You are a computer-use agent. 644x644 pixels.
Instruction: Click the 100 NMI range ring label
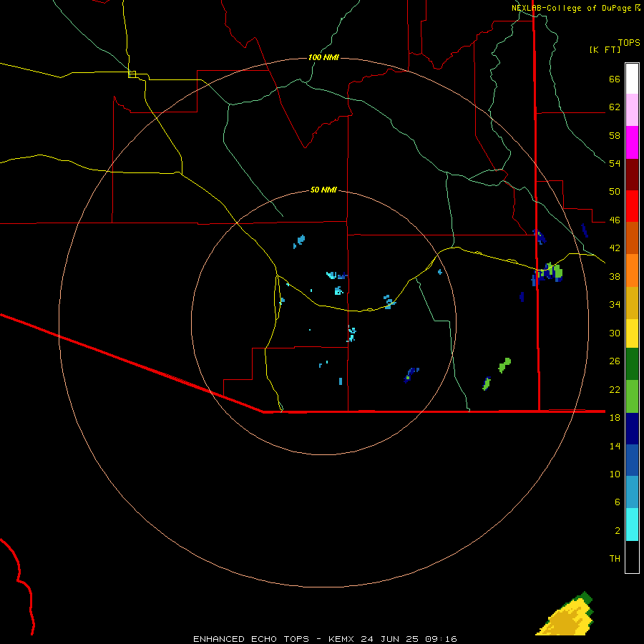[323, 57]
